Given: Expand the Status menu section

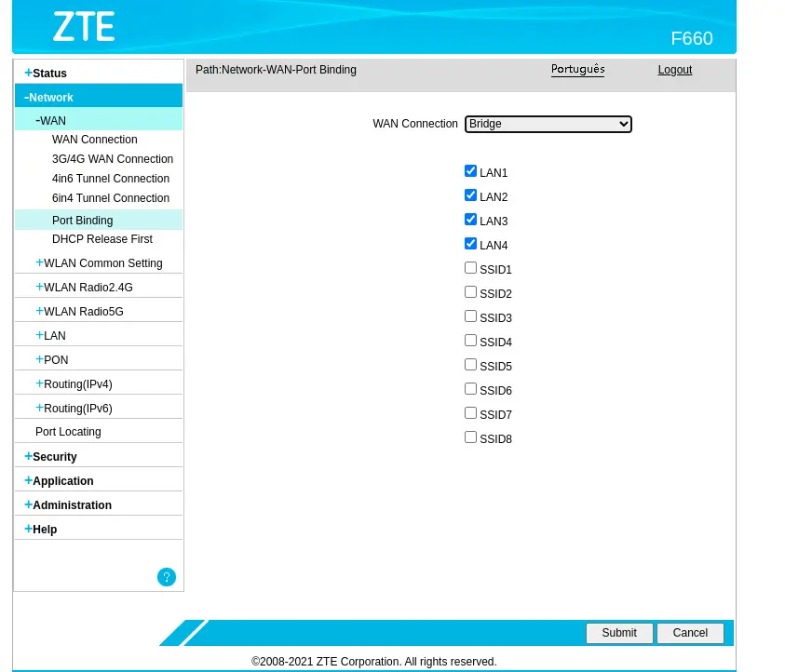Looking at the screenshot, I should (x=46, y=73).
